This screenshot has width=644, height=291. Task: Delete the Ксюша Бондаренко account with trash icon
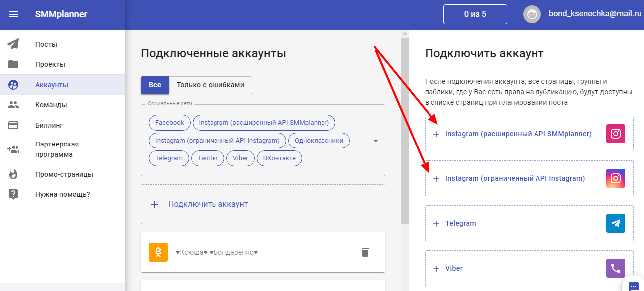[365, 252]
